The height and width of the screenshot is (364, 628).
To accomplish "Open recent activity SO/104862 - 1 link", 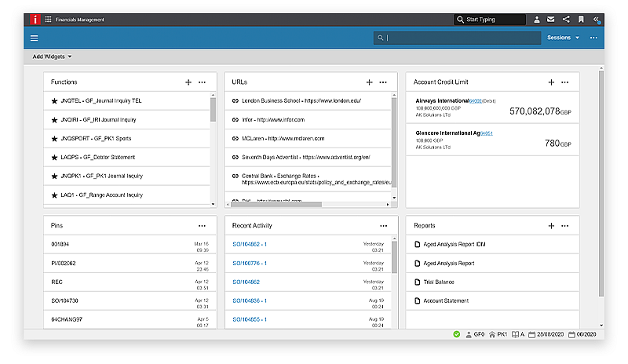I will click(250, 244).
